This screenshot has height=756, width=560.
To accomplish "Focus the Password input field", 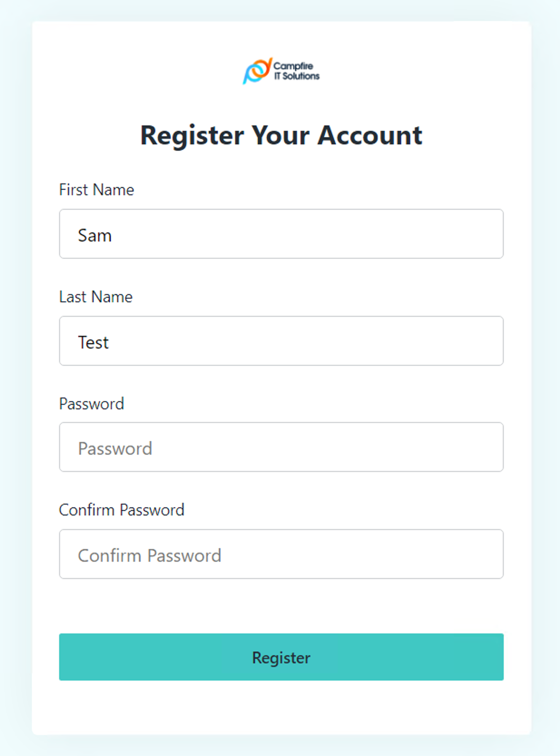I will click(281, 447).
